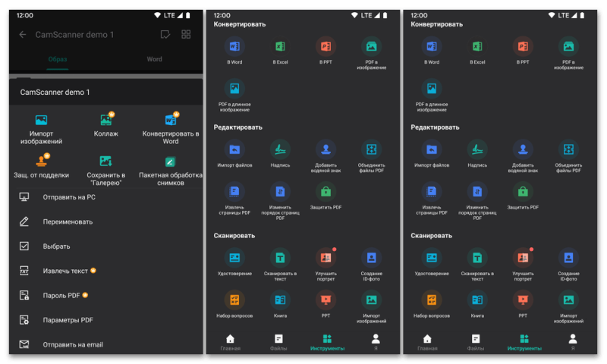Select Защ. от подделки
Viewport: 607px width, 364px height.
coord(41,166)
